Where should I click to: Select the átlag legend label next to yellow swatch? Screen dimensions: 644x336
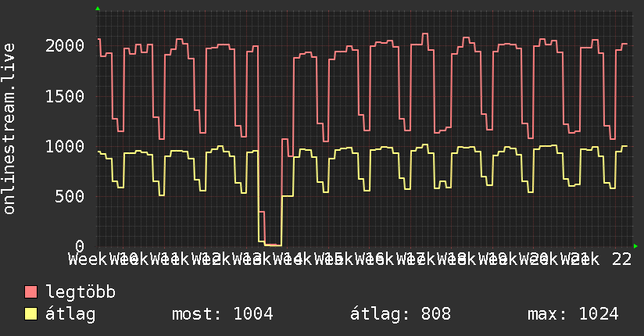point(70,314)
